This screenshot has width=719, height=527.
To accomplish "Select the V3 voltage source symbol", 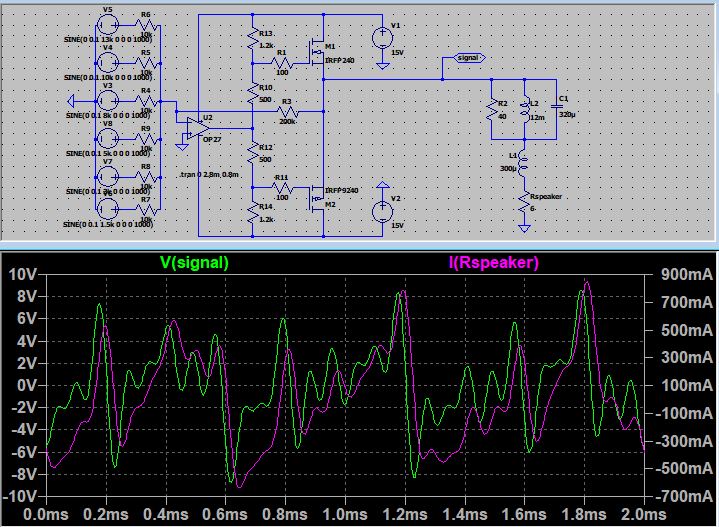I will click(108, 100).
